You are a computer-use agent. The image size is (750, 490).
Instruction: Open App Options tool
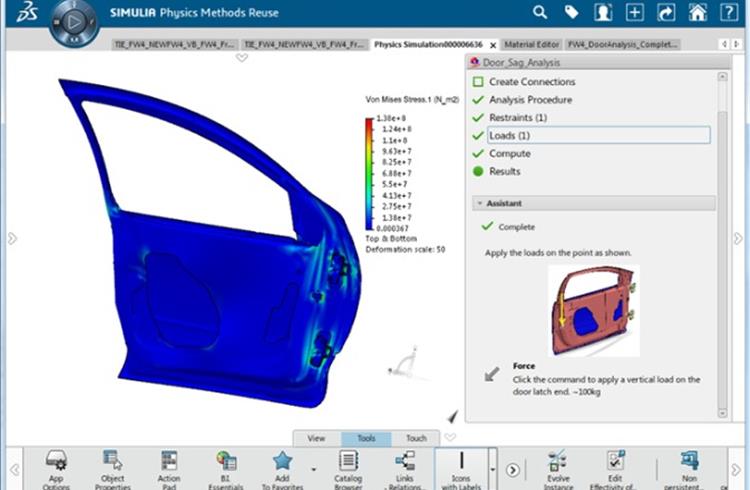tap(56, 470)
